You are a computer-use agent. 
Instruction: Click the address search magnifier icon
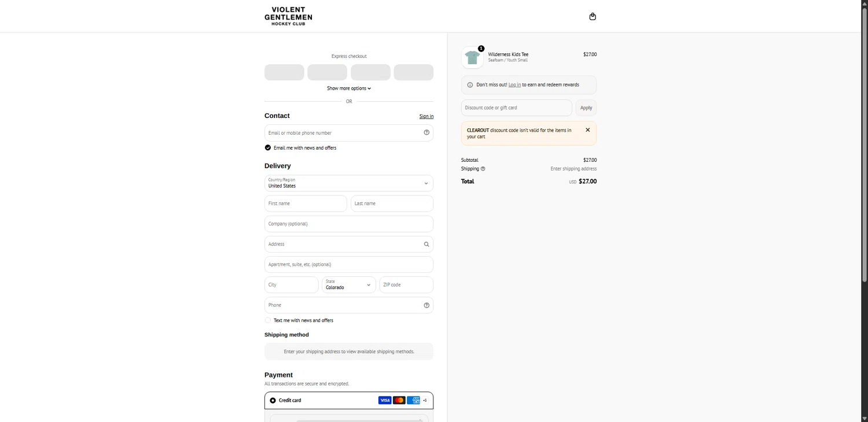426,244
